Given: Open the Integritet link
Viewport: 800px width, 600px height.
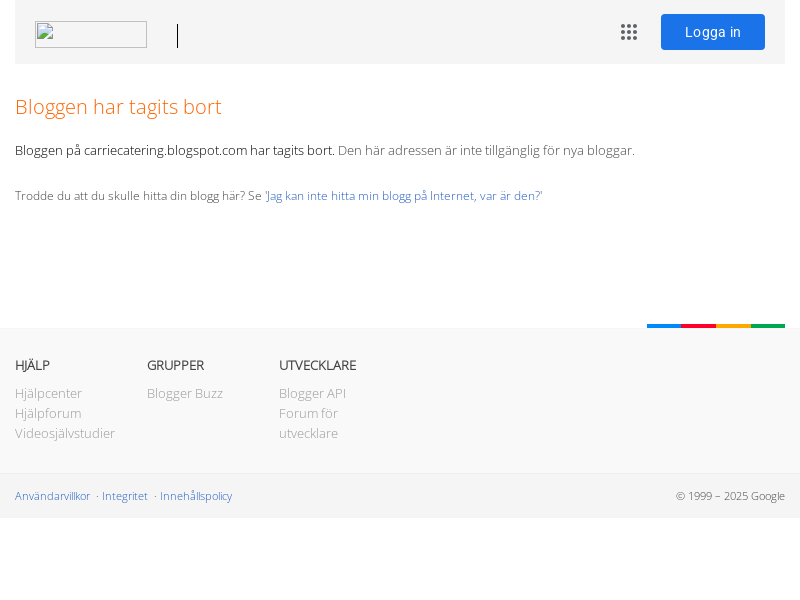Looking at the screenshot, I should [x=125, y=496].
